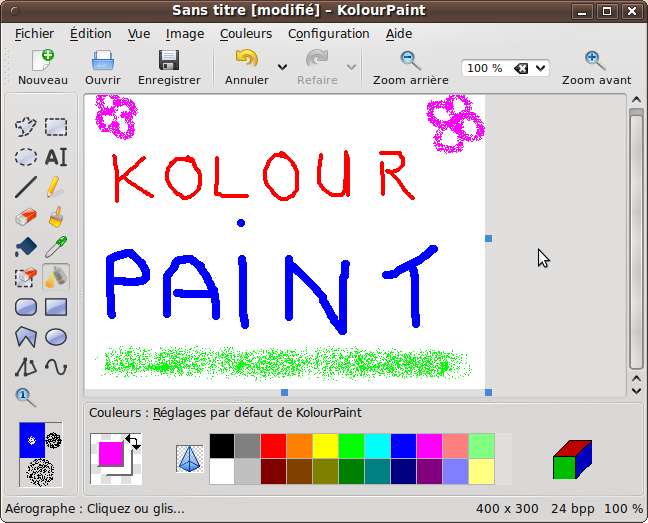Click the vertical scrollbar of the canvas
Viewport: 648px width, 523px height.
[x=636, y=240]
